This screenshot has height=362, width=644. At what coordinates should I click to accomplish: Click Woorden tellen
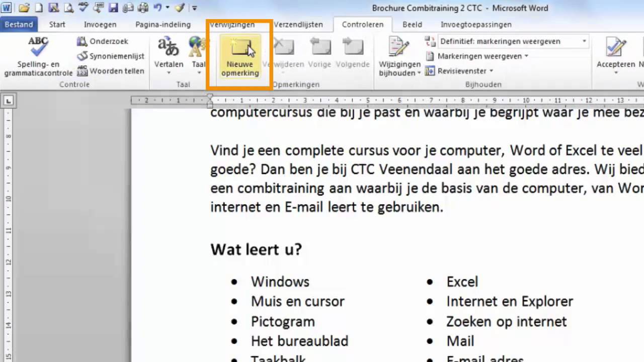click(111, 71)
